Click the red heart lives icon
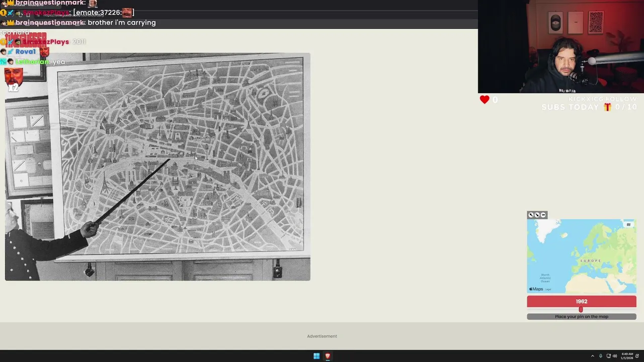Image resolution: width=644 pixels, height=362 pixels. tap(485, 100)
